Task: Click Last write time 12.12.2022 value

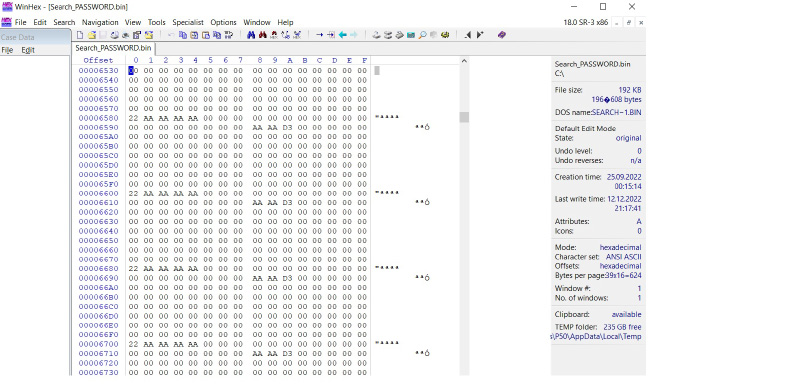Action: (624, 199)
